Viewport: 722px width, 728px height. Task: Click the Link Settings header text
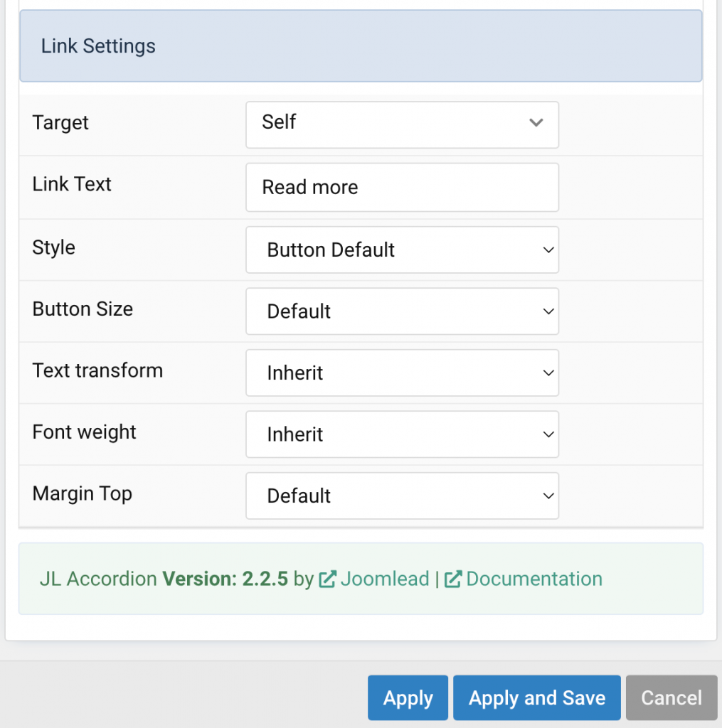[x=98, y=45]
